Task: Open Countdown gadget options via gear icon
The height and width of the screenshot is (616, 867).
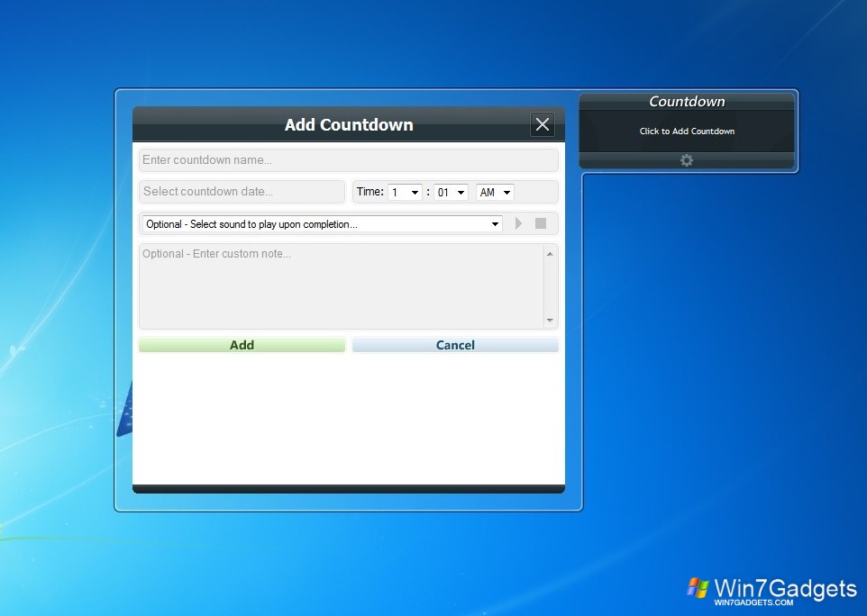Action: 687,159
